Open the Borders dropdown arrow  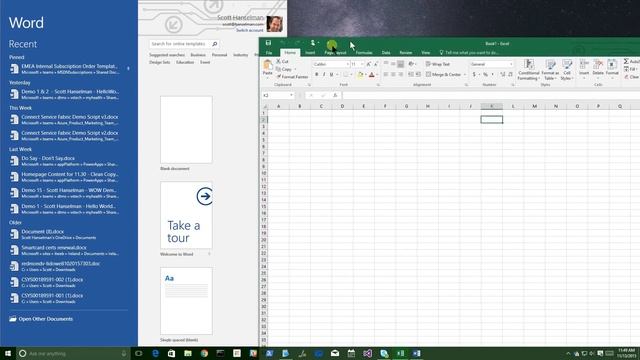(351, 74)
